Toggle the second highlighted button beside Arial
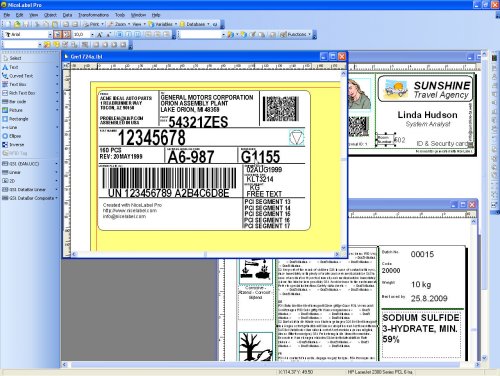 [x=67, y=34]
